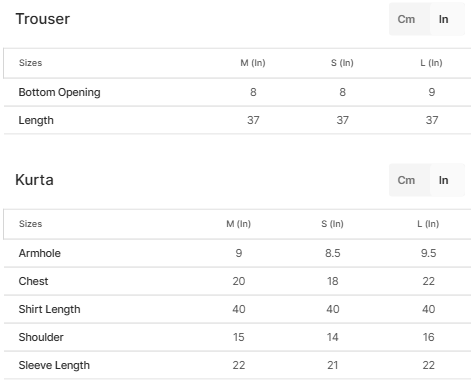Image resolution: width=471 pixels, height=387 pixels.
Task: Click the M (In) header in Trouser table
Action: click(253, 63)
